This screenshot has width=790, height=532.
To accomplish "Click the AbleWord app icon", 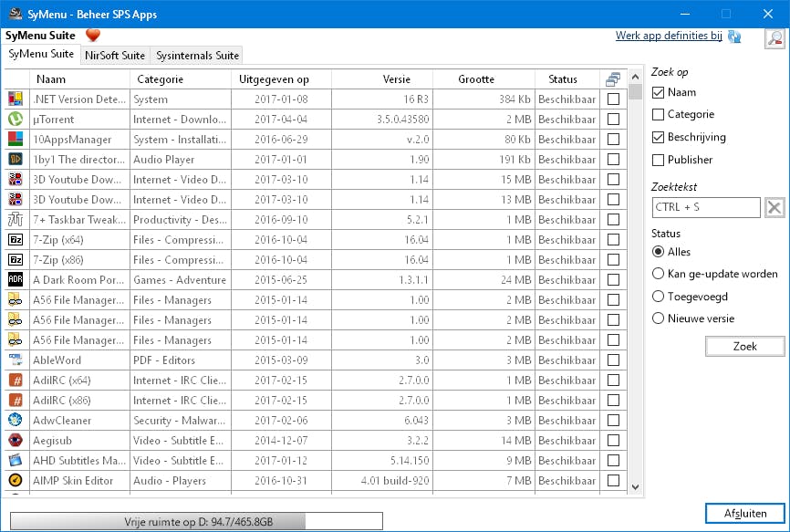I will pyautogui.click(x=16, y=360).
